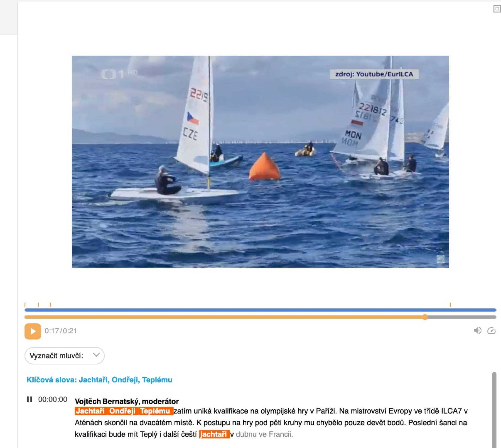Select the third orange timeline marker

coord(50,304)
